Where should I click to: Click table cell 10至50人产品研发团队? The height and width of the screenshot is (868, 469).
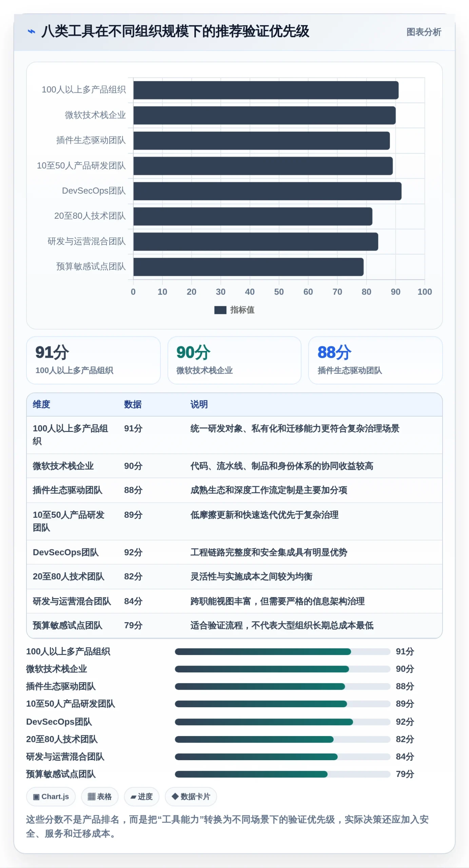click(x=69, y=521)
